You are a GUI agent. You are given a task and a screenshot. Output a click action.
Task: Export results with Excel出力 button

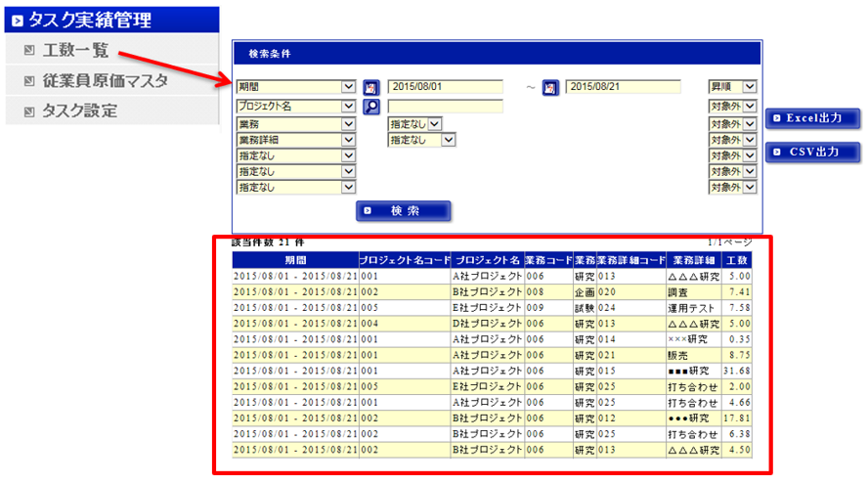point(812,118)
